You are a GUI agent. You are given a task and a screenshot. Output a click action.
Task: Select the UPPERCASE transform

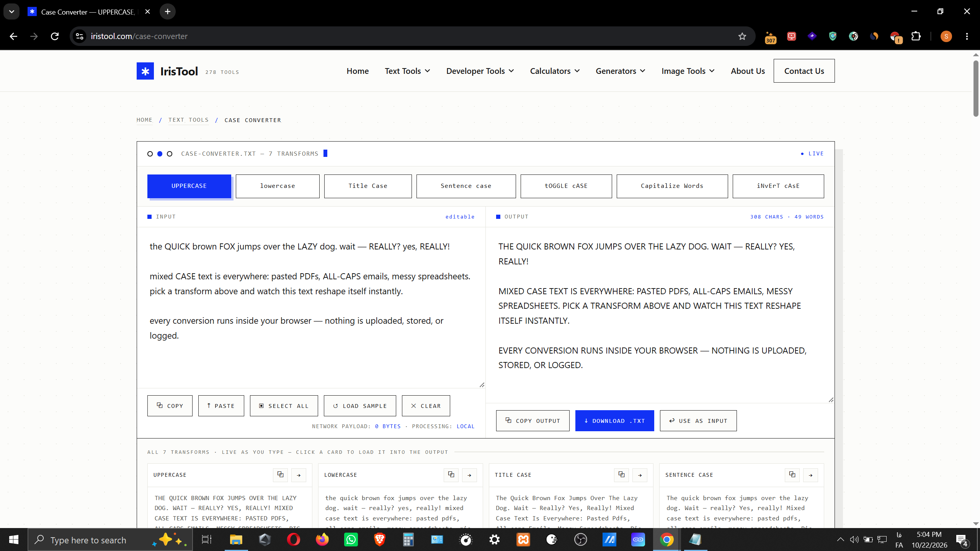(189, 186)
